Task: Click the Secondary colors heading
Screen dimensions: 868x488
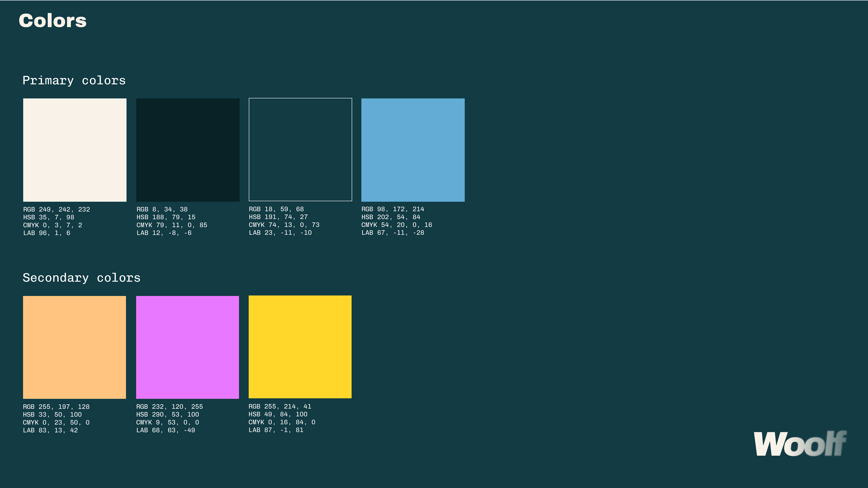Action: (x=82, y=278)
